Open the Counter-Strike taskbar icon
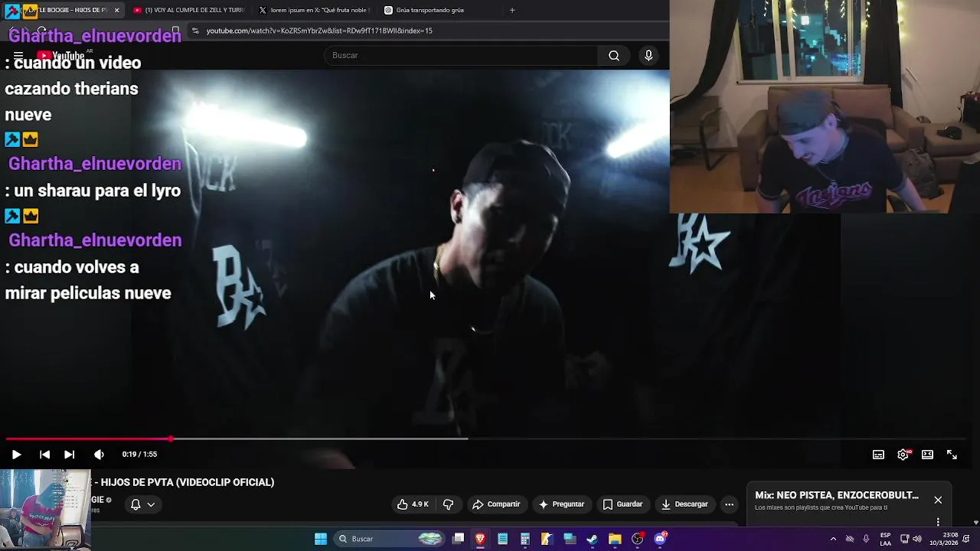This screenshot has width=980, height=551. pos(547,539)
